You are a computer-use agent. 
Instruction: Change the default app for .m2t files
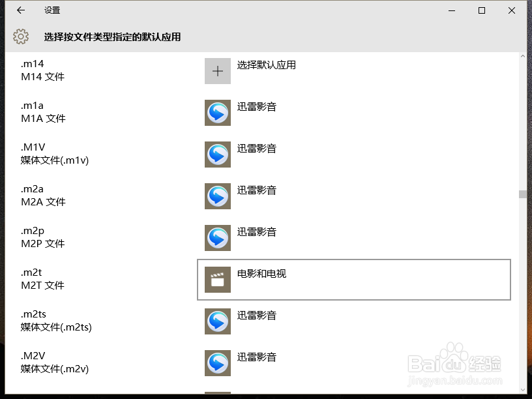click(352, 280)
